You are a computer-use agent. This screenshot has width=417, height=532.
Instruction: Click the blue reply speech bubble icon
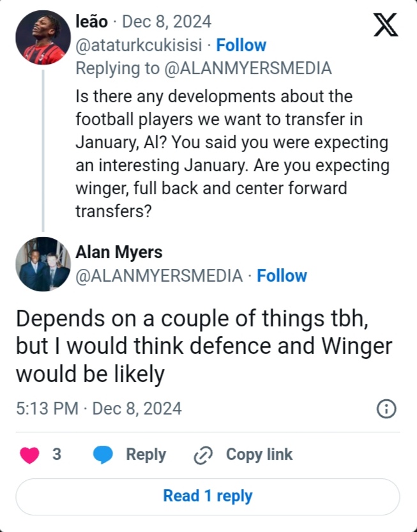coord(103,455)
